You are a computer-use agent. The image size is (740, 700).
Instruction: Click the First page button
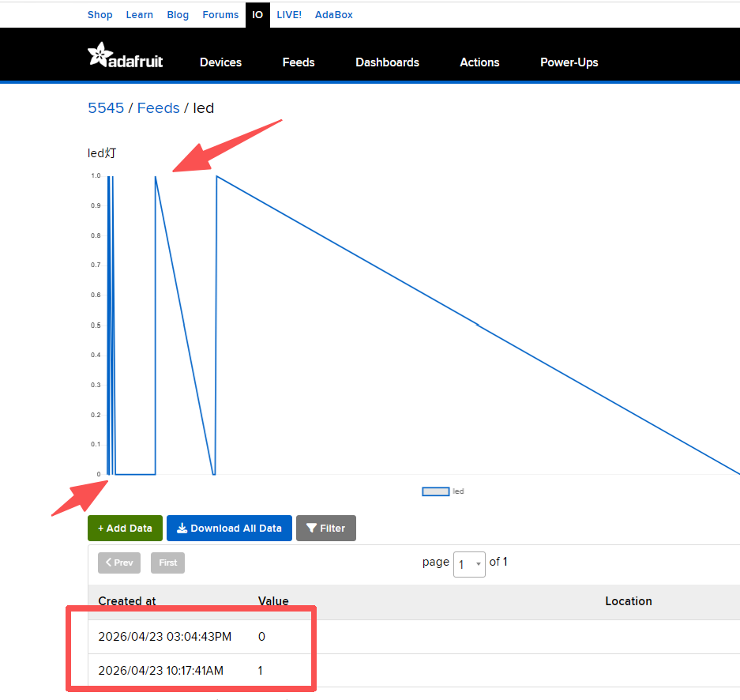[167, 563]
